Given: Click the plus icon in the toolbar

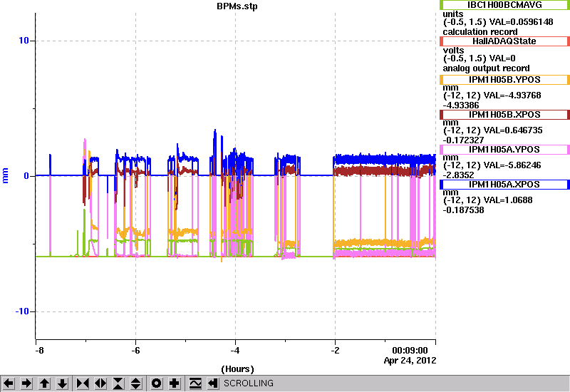Looking at the screenshot, I should [175, 383].
